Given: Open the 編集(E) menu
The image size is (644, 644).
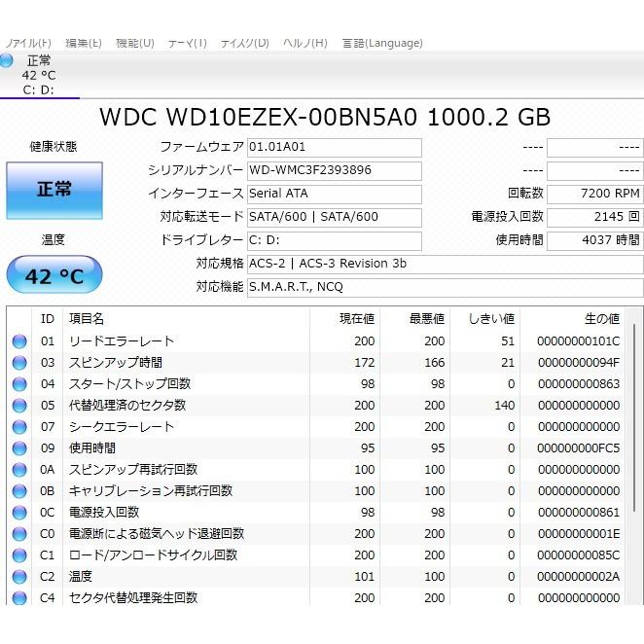Looking at the screenshot, I should click(x=84, y=43).
